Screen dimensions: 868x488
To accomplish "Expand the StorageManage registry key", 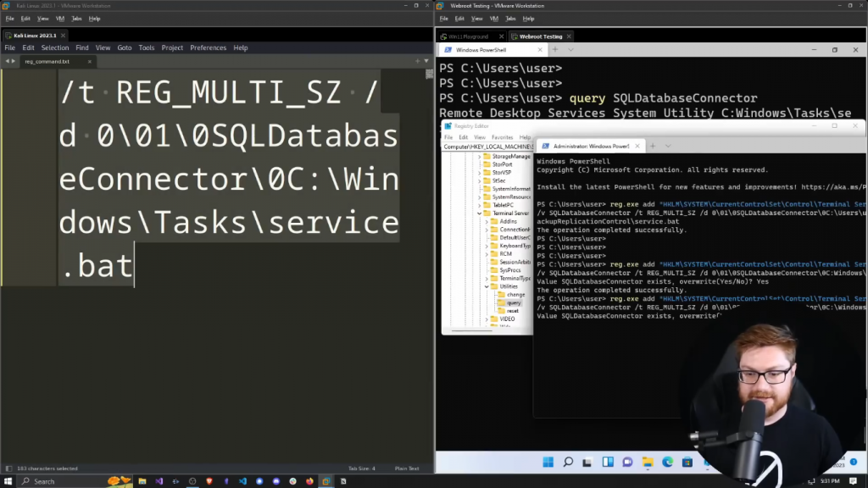I will point(480,157).
